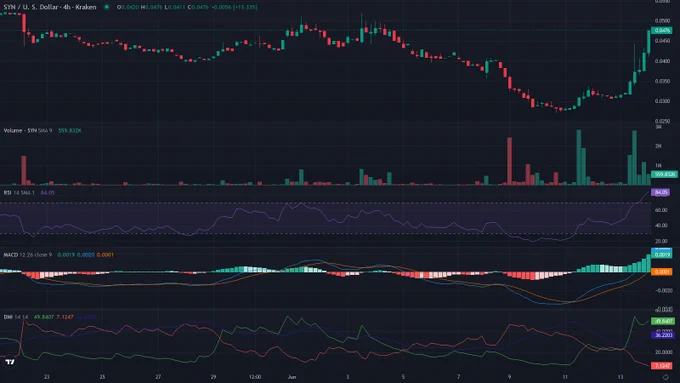Viewport: 680px width, 383px height.
Task: Click the 0.0450 price scale value
Action: pos(662,41)
